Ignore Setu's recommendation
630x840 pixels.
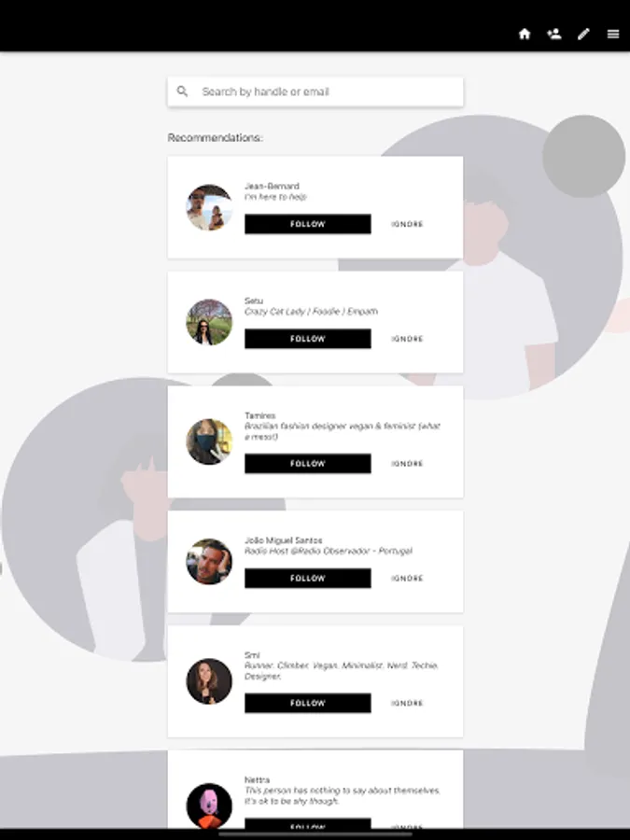click(407, 339)
